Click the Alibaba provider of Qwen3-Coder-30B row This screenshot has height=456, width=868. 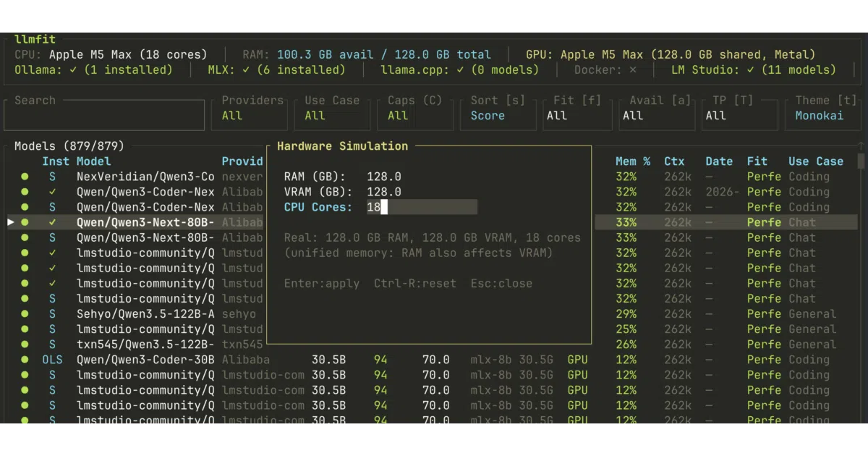pos(246,359)
